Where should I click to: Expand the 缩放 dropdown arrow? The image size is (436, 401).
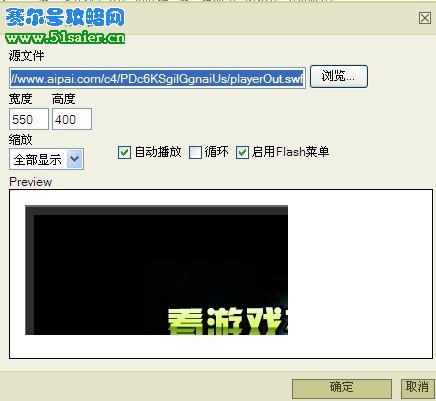[75, 159]
